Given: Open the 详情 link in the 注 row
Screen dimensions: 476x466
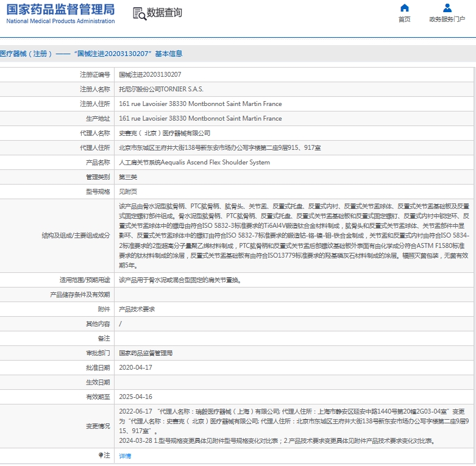Looking at the screenshot, I should (x=125, y=456).
